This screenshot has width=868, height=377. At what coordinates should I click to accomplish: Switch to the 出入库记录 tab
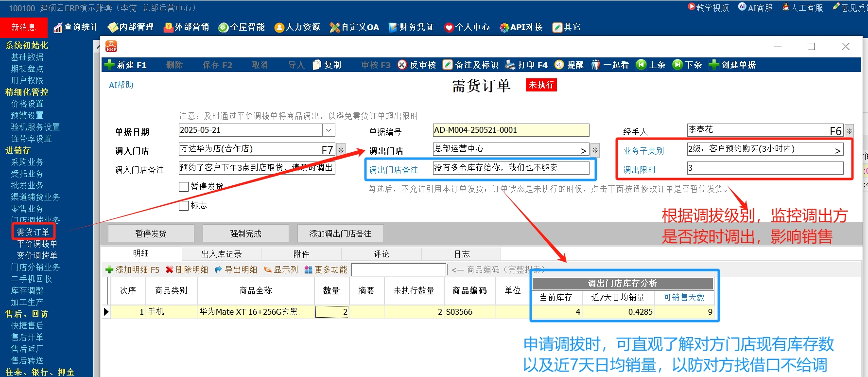click(x=221, y=254)
